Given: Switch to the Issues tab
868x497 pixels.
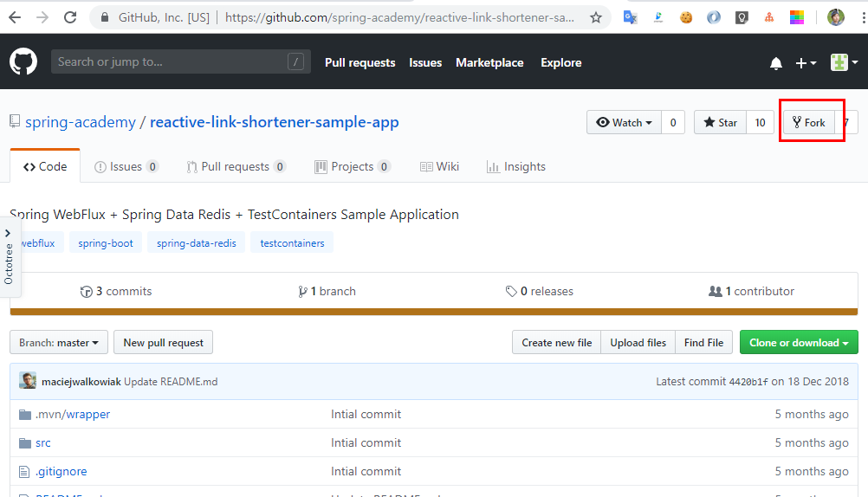Looking at the screenshot, I should [126, 166].
